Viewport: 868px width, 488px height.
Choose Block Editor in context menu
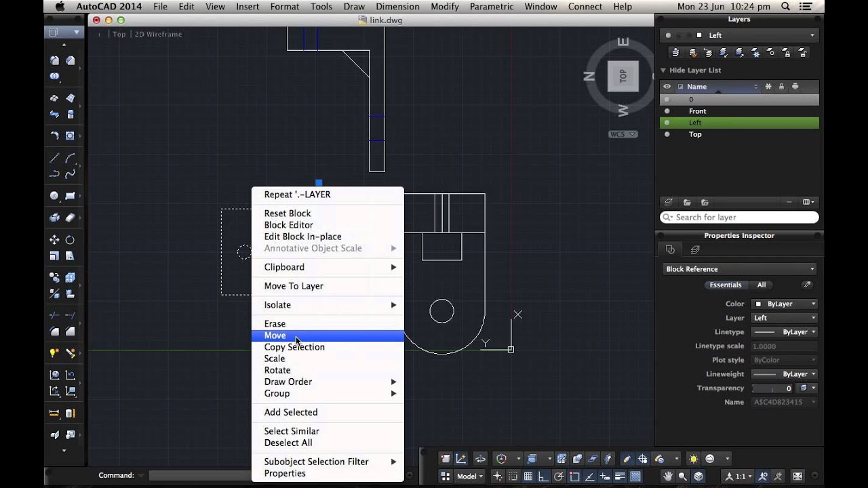coord(328,225)
